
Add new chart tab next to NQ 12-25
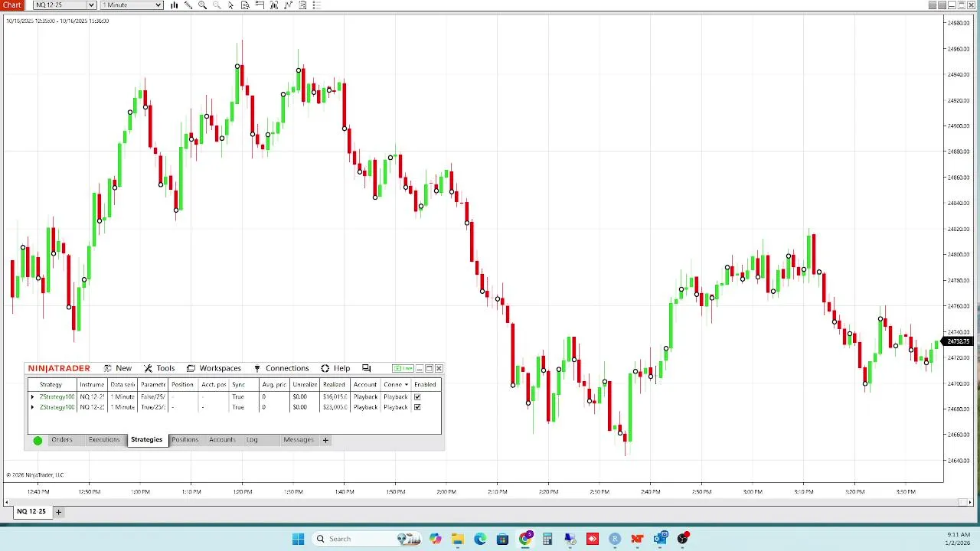pos(58,511)
